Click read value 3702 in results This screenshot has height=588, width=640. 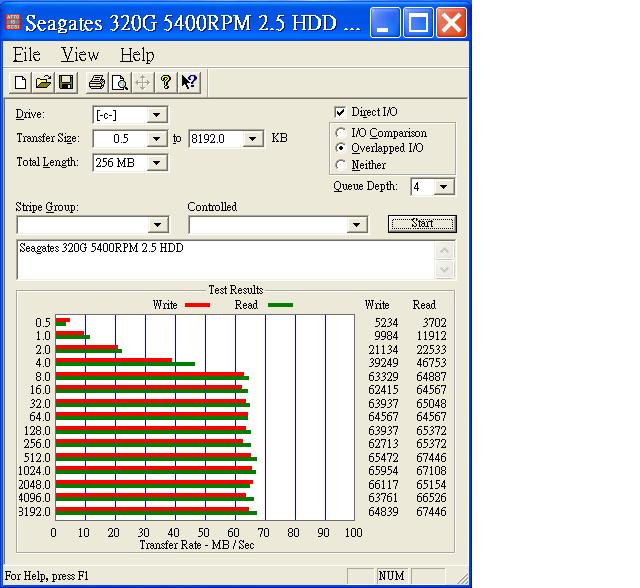point(434,323)
